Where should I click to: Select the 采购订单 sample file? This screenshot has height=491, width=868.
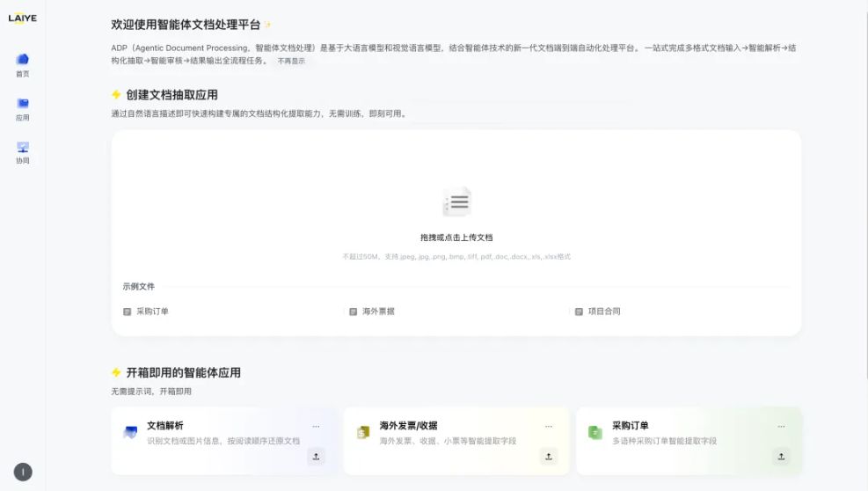tap(146, 311)
